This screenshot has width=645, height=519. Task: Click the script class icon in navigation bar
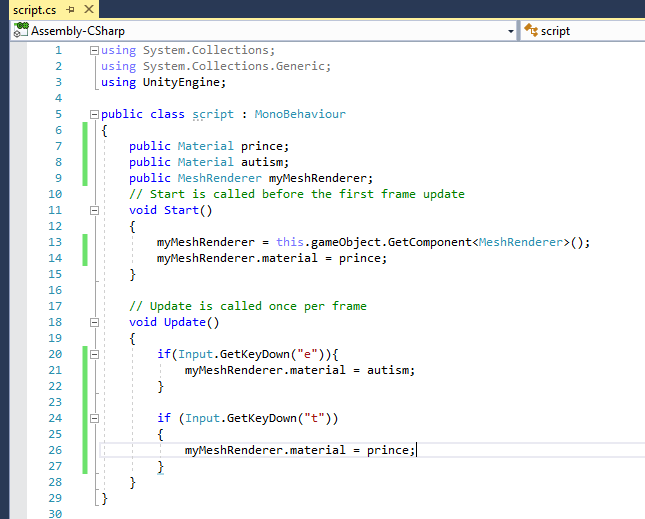(x=530, y=31)
